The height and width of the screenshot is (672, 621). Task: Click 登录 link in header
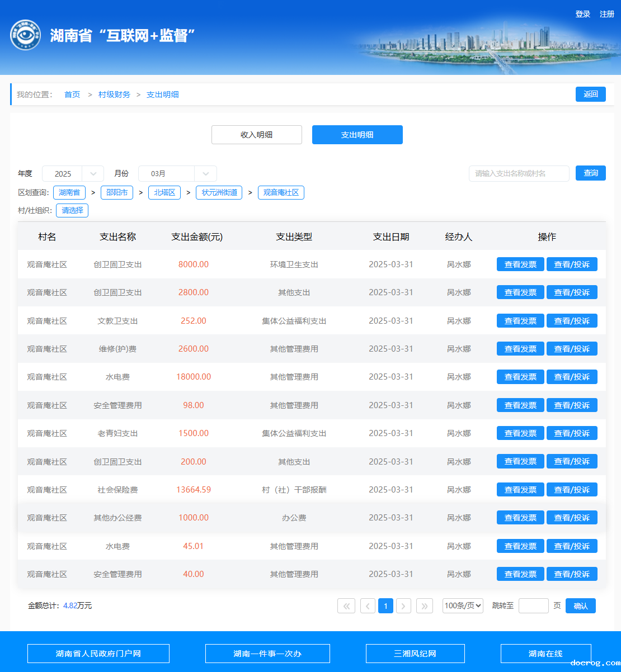pos(582,14)
